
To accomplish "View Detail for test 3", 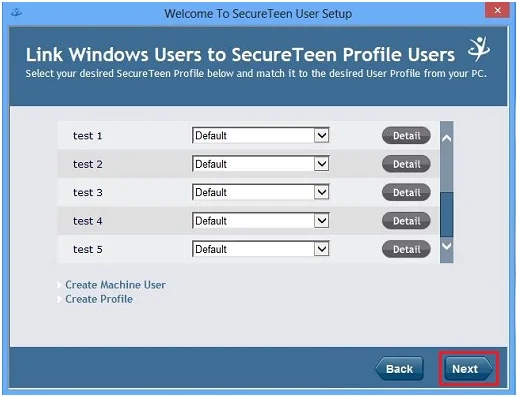I will (406, 192).
